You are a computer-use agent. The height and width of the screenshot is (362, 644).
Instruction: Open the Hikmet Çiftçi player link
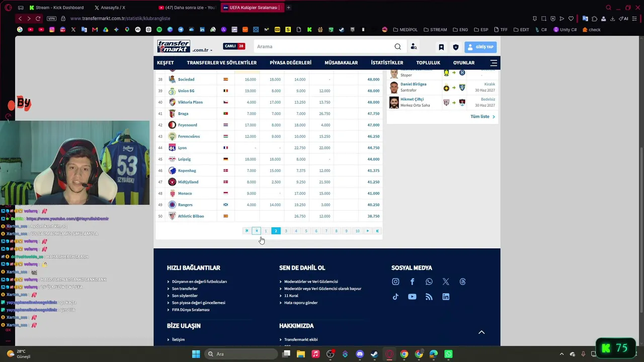(x=412, y=100)
